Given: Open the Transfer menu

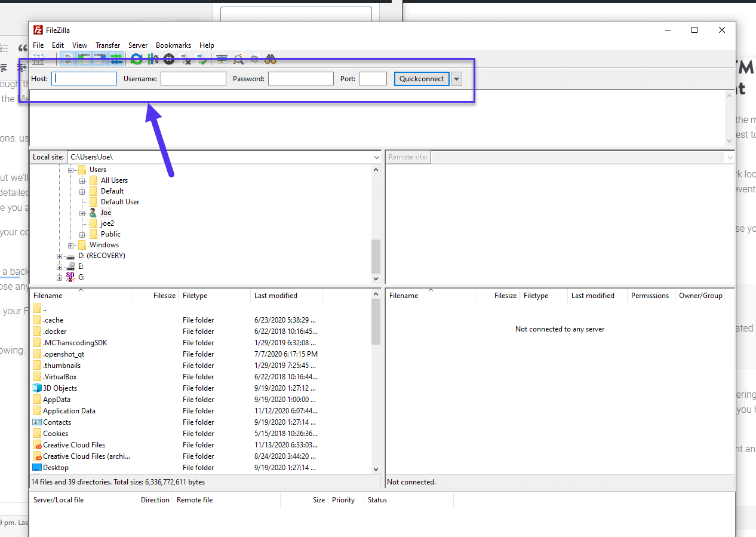Looking at the screenshot, I should [x=107, y=45].
